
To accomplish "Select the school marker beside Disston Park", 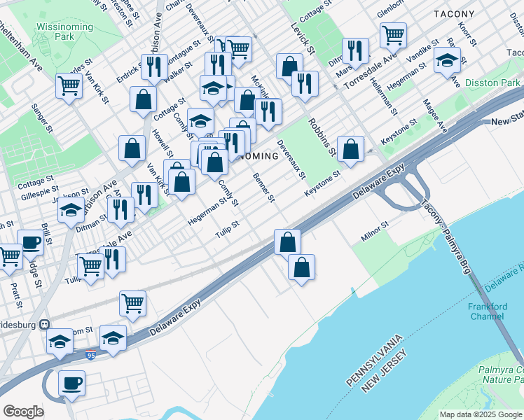I will (x=447, y=61).
